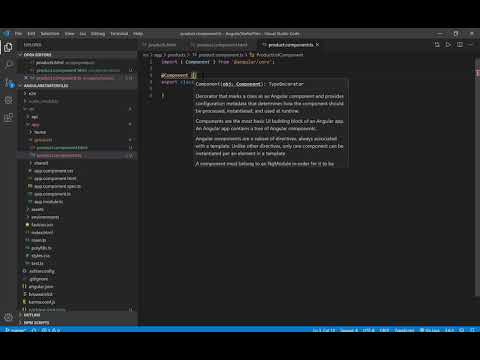This screenshot has width=480, height=360.
Task: Open the Terminal menu
Action: pos(119,34)
